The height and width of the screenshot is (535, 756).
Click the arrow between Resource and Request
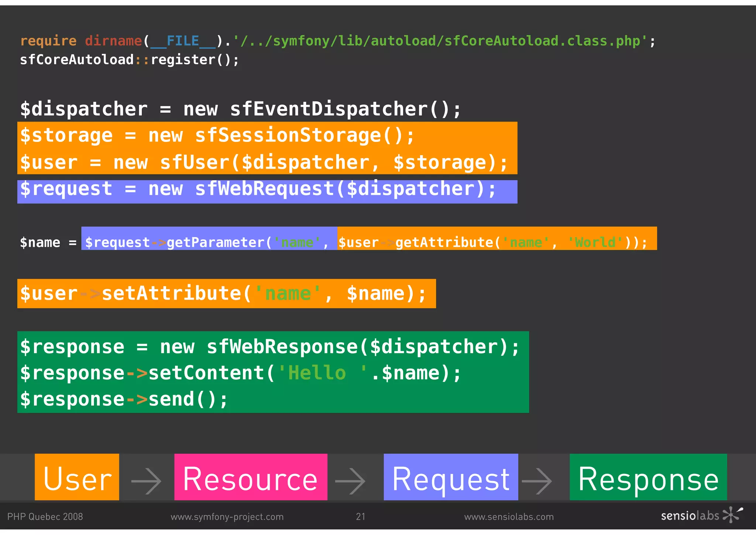350,481
